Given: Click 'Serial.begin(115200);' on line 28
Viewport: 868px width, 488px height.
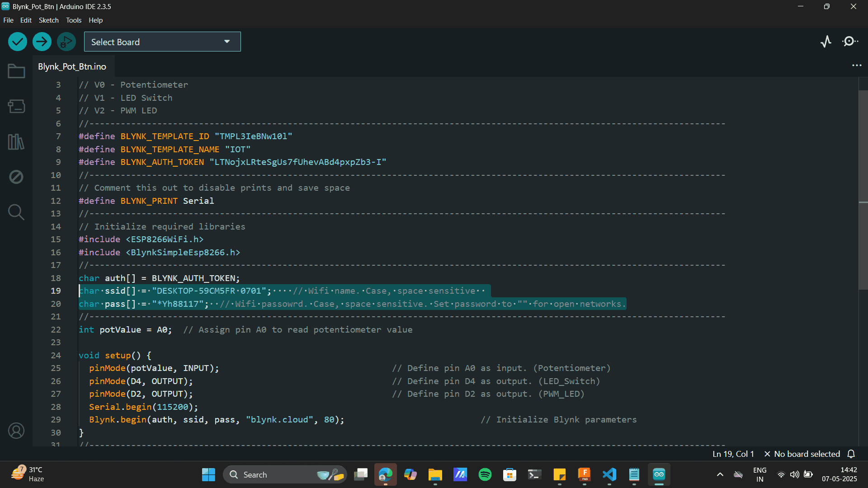Looking at the screenshot, I should tap(143, 407).
